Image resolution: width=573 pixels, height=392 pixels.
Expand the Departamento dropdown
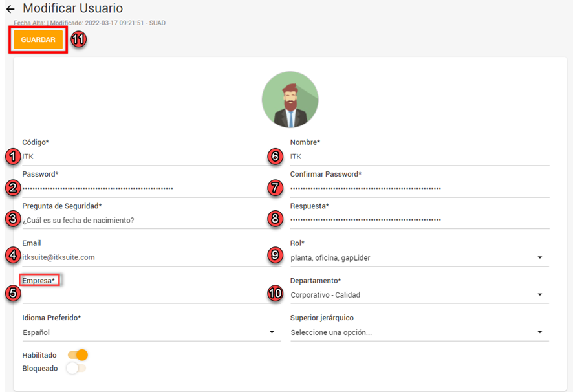(539, 295)
